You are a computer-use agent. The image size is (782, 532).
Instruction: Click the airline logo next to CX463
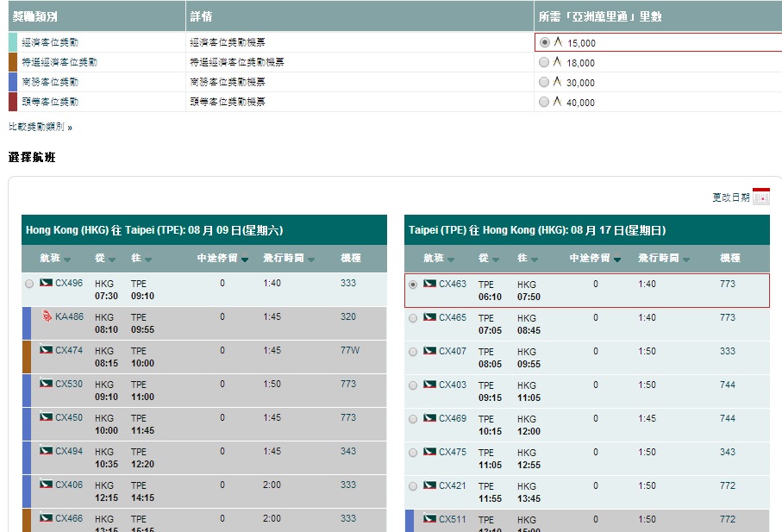(x=429, y=284)
